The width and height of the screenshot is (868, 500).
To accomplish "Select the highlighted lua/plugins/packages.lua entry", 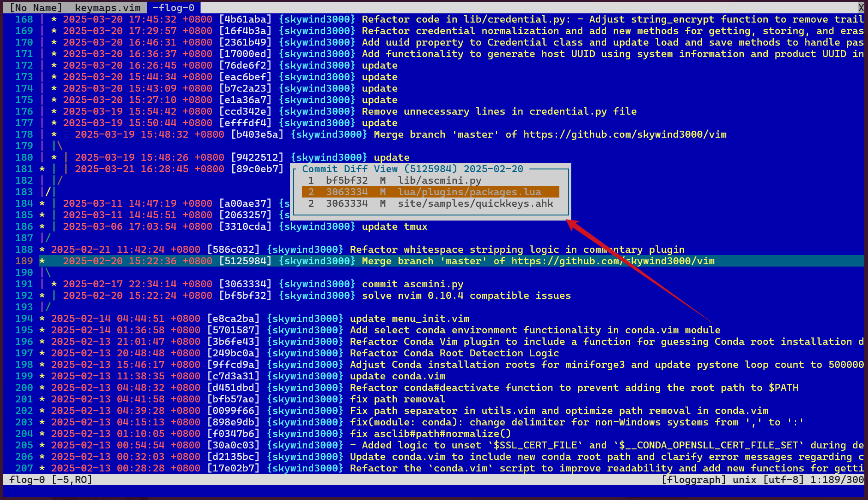I will tap(469, 192).
